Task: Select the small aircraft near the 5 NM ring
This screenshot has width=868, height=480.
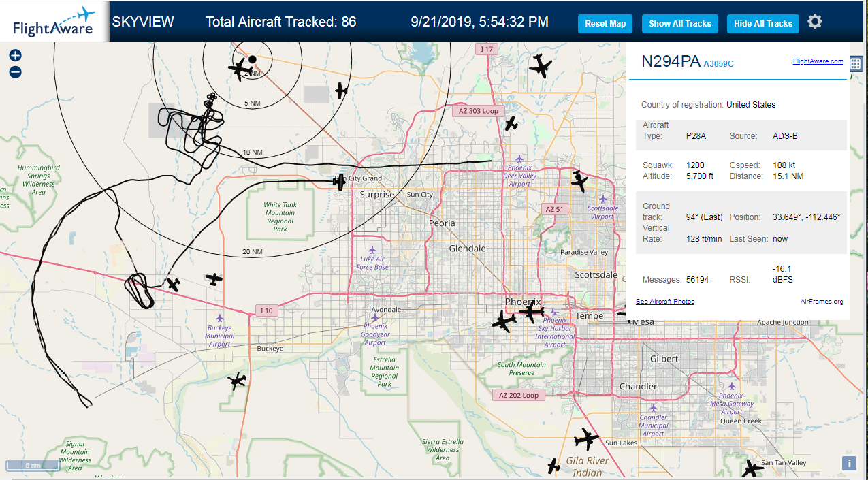Action: pyautogui.click(x=341, y=90)
